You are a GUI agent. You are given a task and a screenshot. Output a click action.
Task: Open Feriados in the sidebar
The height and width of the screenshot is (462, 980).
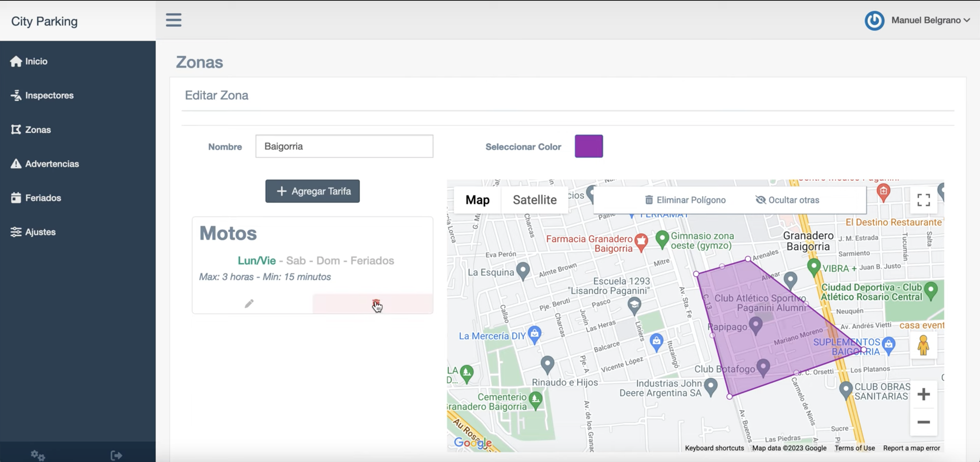click(43, 198)
